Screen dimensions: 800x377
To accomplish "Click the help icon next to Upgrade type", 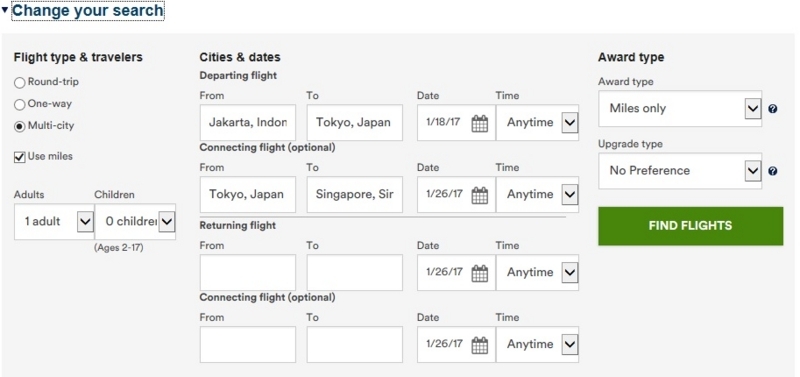I will [x=772, y=171].
